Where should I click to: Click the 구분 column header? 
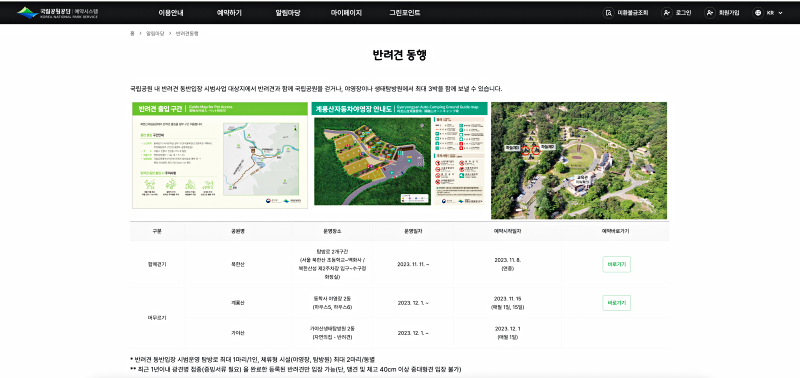[x=157, y=231]
